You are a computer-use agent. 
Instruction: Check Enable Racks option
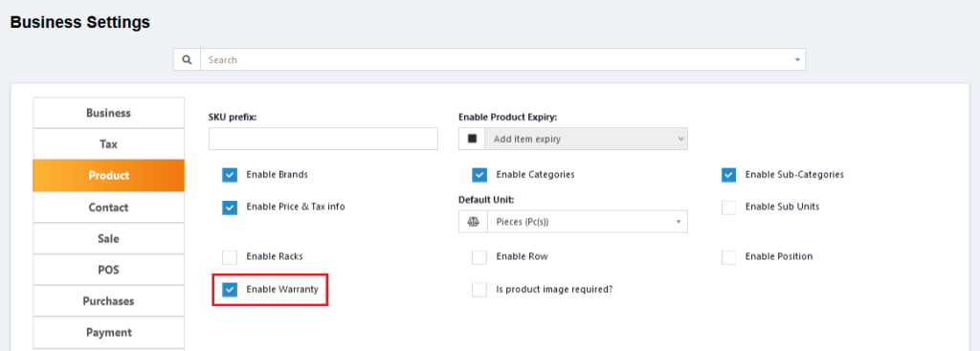(230, 257)
